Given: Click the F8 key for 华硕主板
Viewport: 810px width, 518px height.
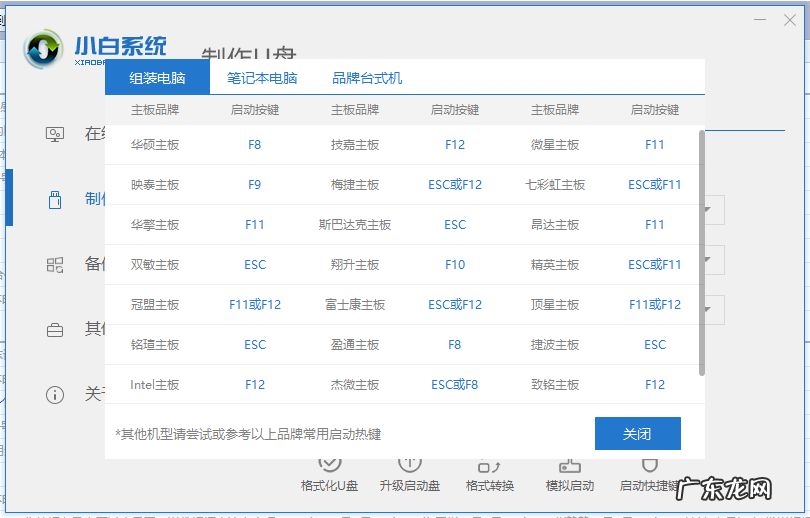Looking at the screenshot, I should pos(255,145).
